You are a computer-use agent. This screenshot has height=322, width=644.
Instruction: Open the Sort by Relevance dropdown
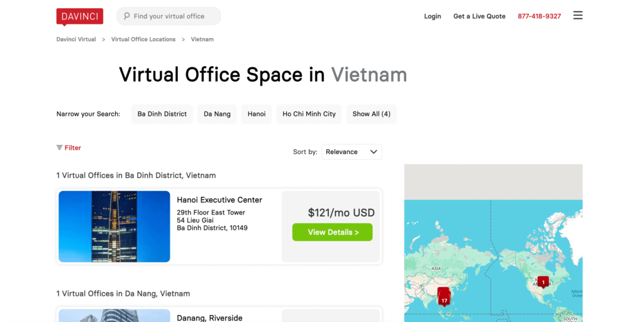click(x=352, y=152)
